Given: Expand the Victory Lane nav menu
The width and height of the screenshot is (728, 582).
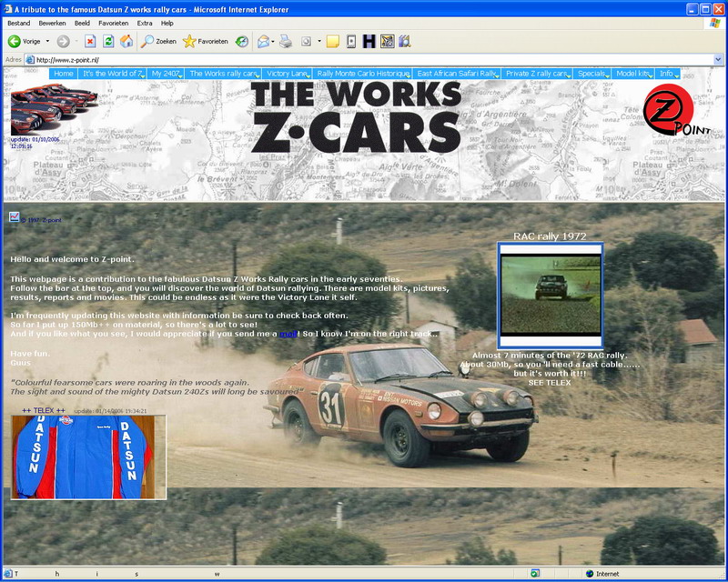Looking at the screenshot, I should click(287, 74).
